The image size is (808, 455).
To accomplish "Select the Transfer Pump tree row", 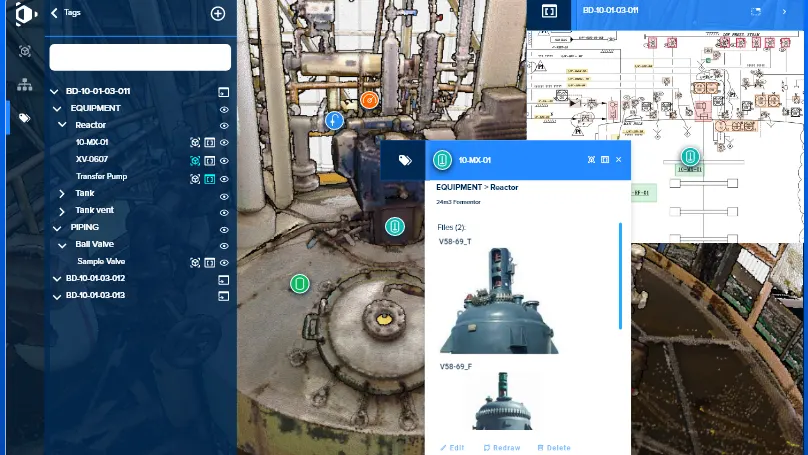I will 102,176.
